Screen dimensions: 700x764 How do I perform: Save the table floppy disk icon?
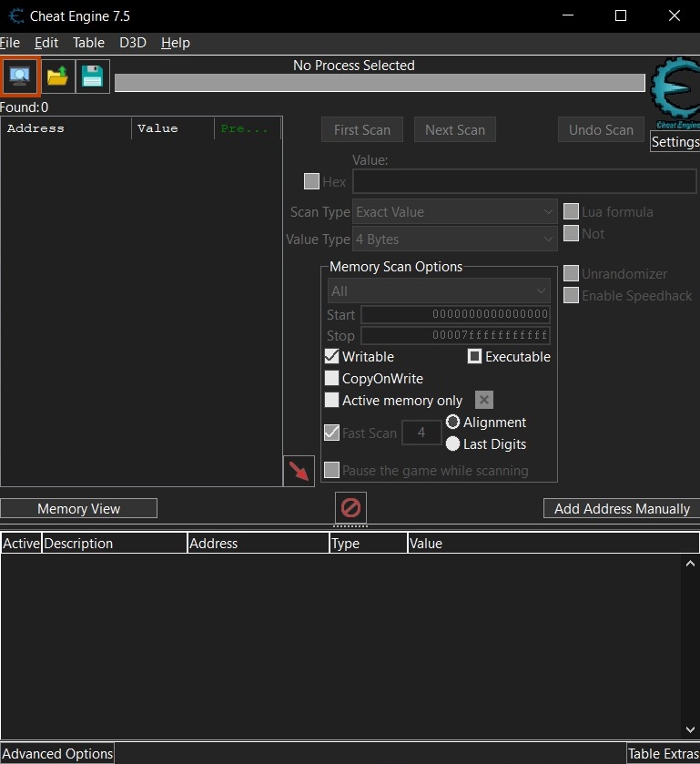pos(93,76)
